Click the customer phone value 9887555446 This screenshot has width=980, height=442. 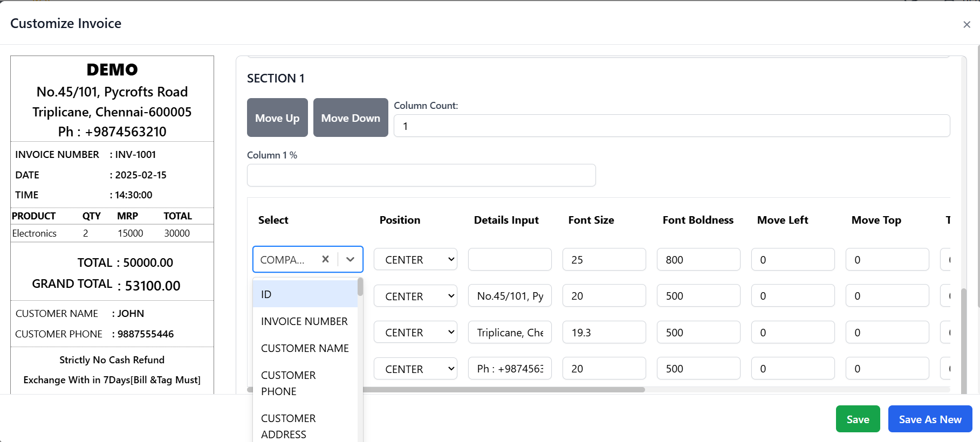146,334
